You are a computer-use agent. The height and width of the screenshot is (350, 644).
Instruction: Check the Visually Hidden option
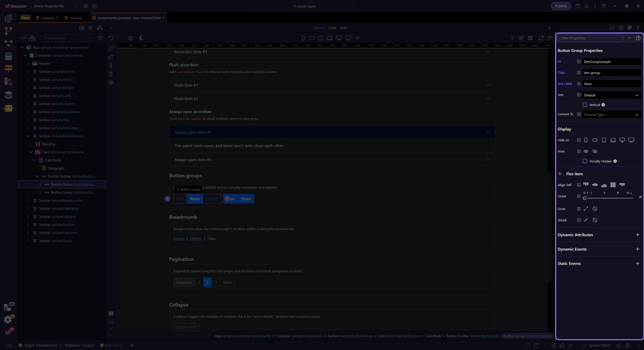pos(585,161)
